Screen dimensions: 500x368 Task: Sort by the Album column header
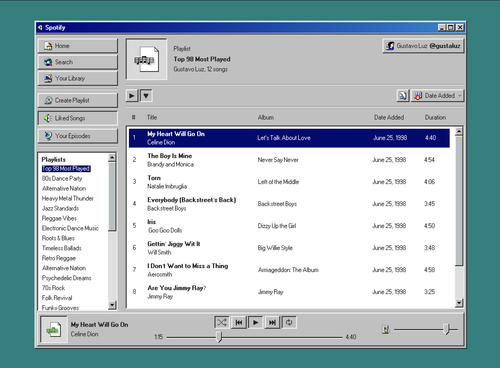(266, 117)
